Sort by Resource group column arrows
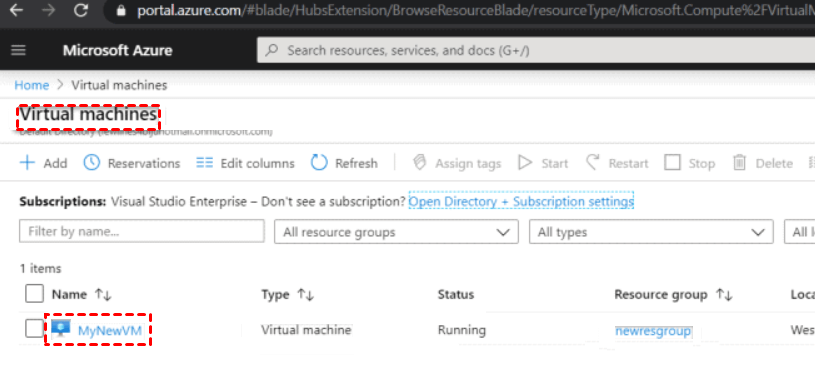Image resolution: width=815 pixels, height=376 pixels. [x=724, y=295]
